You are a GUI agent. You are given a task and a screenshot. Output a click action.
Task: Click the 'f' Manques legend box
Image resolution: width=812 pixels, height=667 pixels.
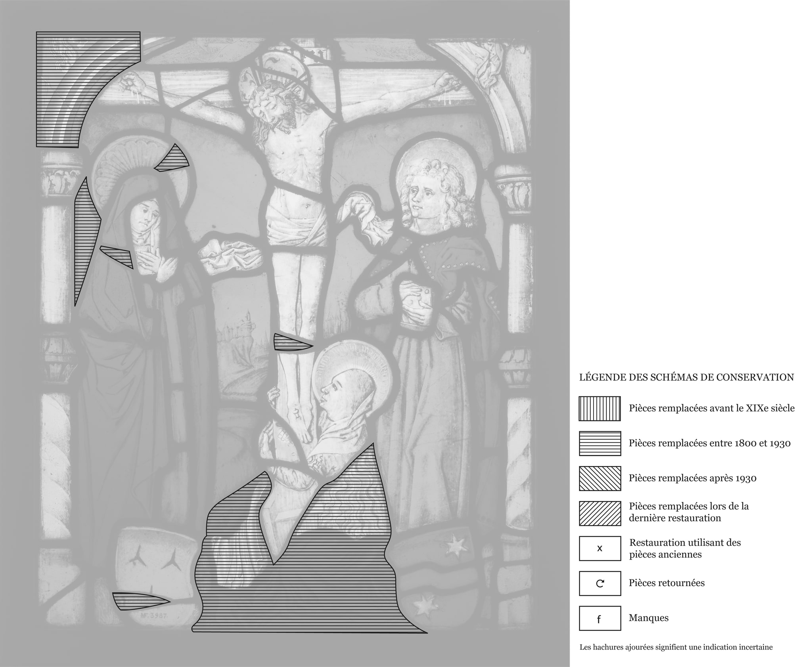click(599, 618)
